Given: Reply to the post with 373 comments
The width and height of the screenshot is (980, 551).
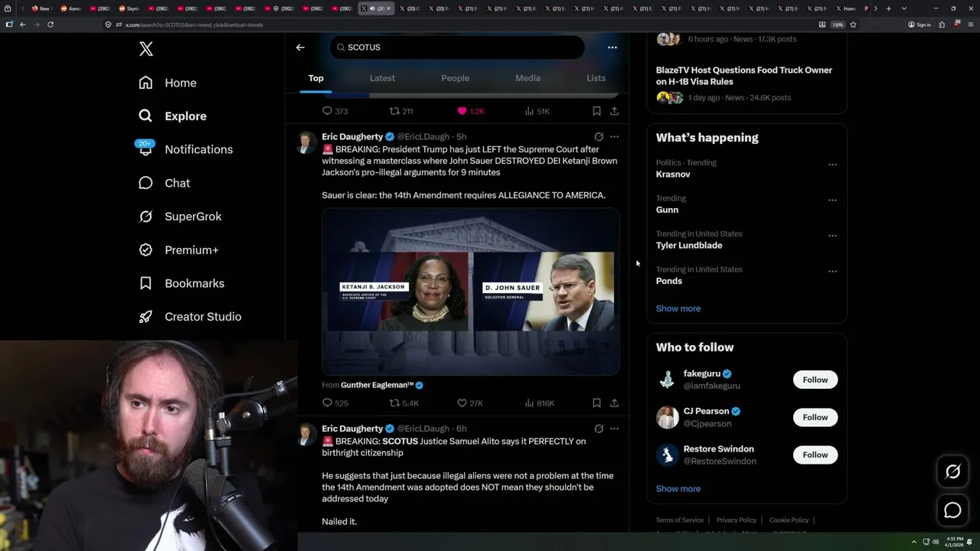Looking at the screenshot, I should pos(335,111).
